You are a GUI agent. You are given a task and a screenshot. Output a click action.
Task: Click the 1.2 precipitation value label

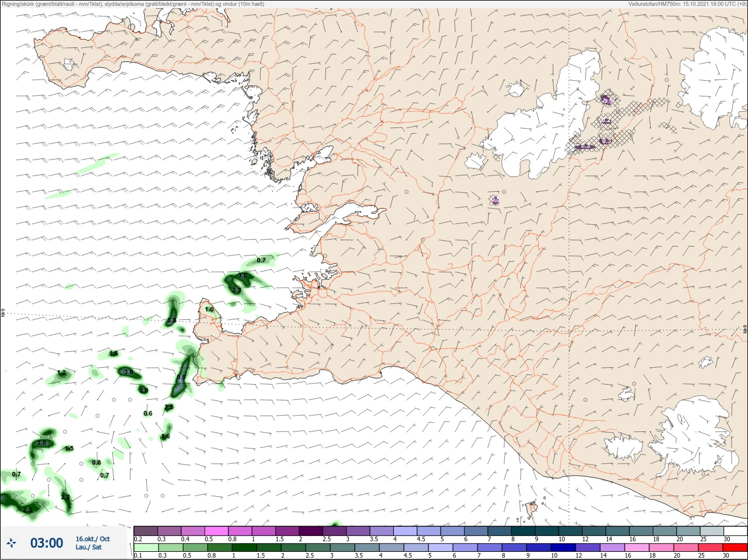point(62,373)
